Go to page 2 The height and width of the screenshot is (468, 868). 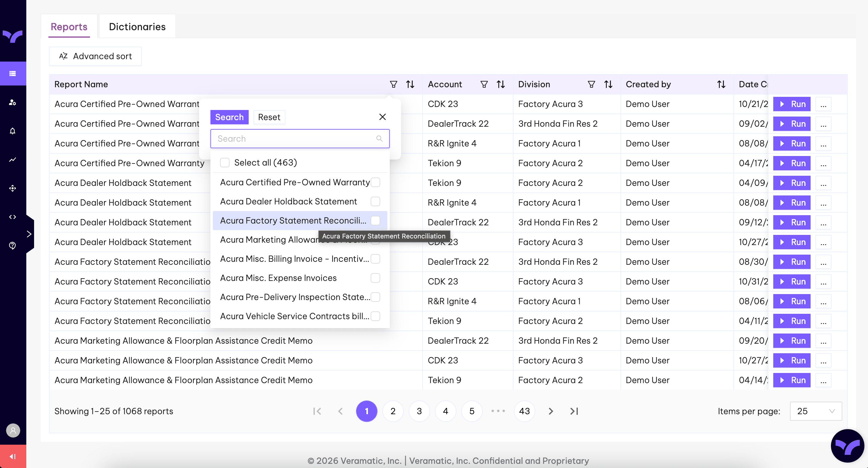393,411
